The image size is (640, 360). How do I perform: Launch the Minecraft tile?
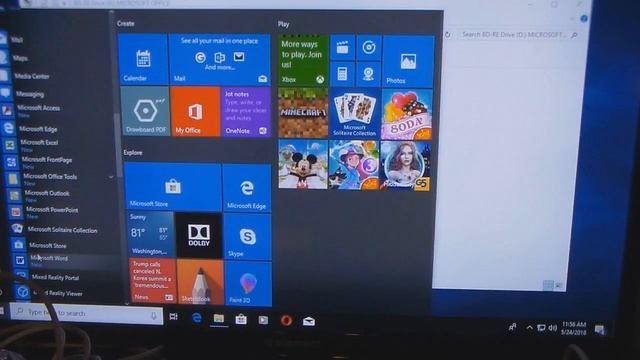point(303,113)
